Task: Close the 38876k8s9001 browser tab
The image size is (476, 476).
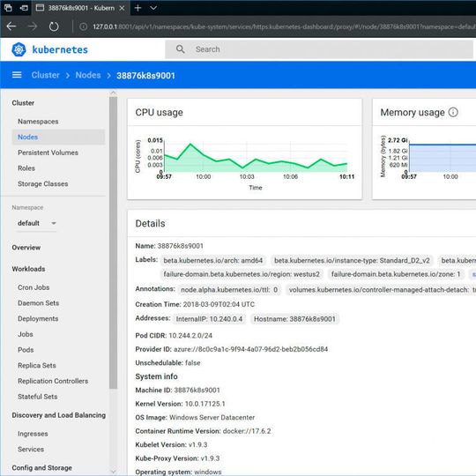Action: tap(122, 8)
